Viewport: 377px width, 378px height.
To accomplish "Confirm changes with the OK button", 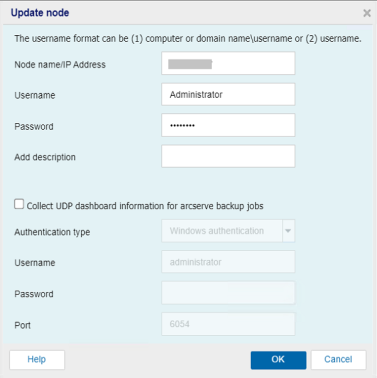I will pyautogui.click(x=278, y=360).
